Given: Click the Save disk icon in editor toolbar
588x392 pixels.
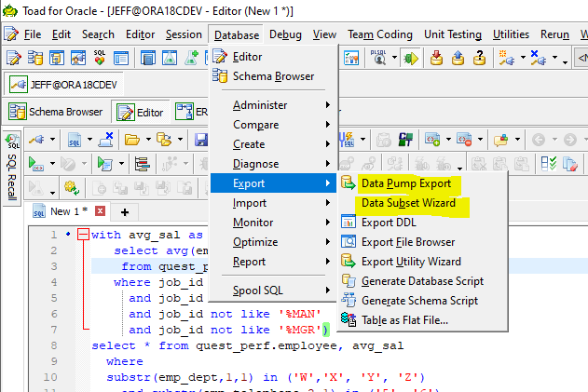Looking at the screenshot, I should (x=201, y=140).
